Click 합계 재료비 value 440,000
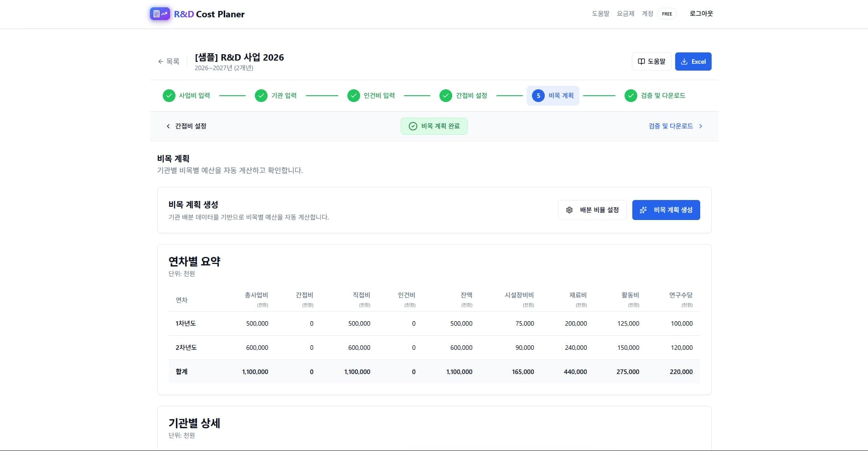This screenshot has width=868, height=451. click(x=575, y=372)
